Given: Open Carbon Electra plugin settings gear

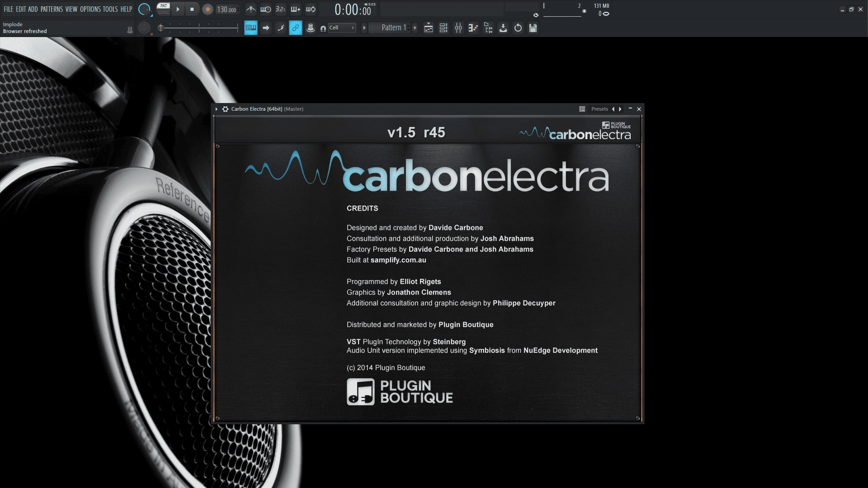Looking at the screenshot, I should (x=225, y=109).
